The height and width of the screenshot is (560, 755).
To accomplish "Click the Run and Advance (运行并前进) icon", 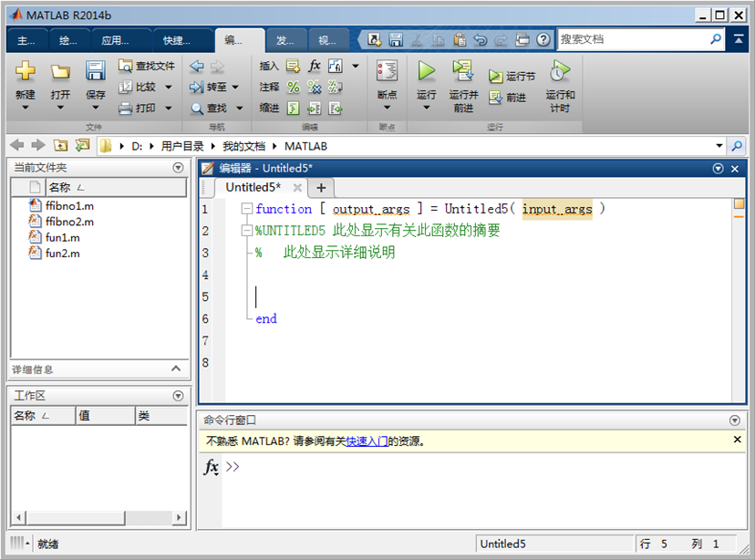I will click(x=463, y=71).
